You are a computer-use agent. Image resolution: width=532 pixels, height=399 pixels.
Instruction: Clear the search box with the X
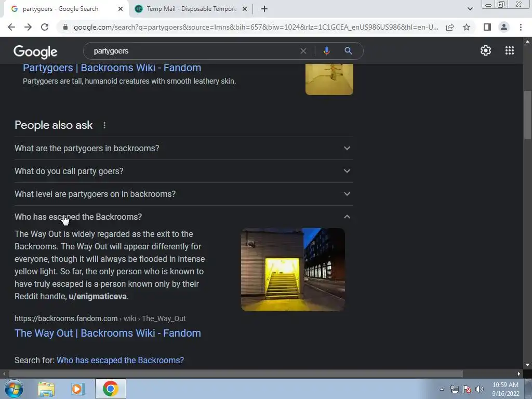tap(303, 51)
